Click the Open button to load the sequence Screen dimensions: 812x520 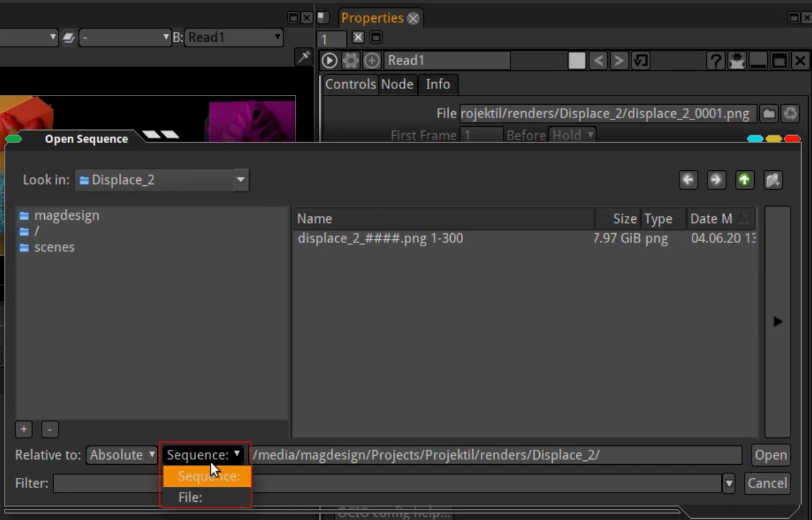[x=770, y=455]
